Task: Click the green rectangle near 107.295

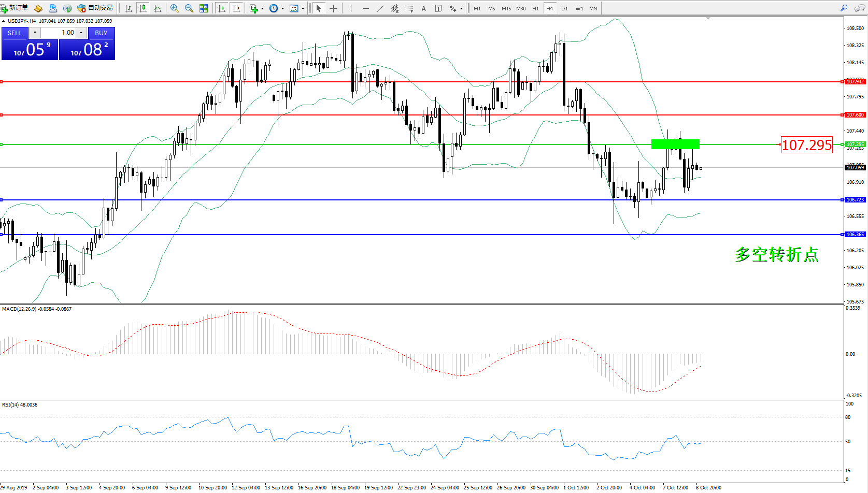Action: [675, 144]
